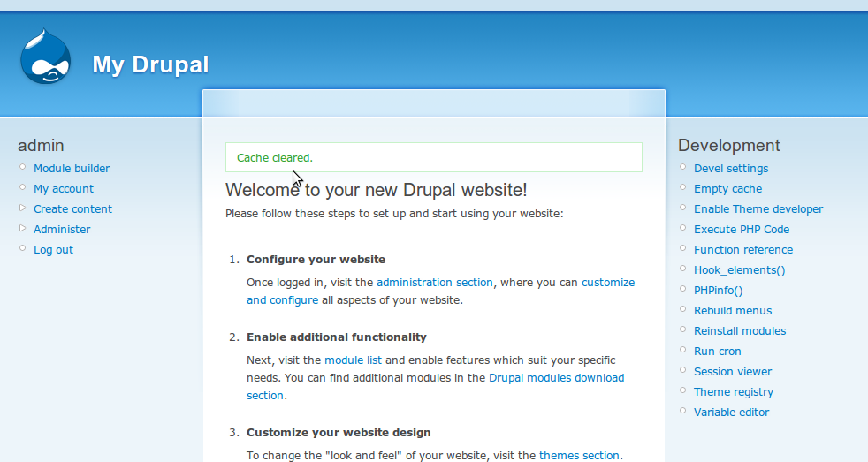Open Function reference link
This screenshot has width=868, height=462.
[x=743, y=249]
